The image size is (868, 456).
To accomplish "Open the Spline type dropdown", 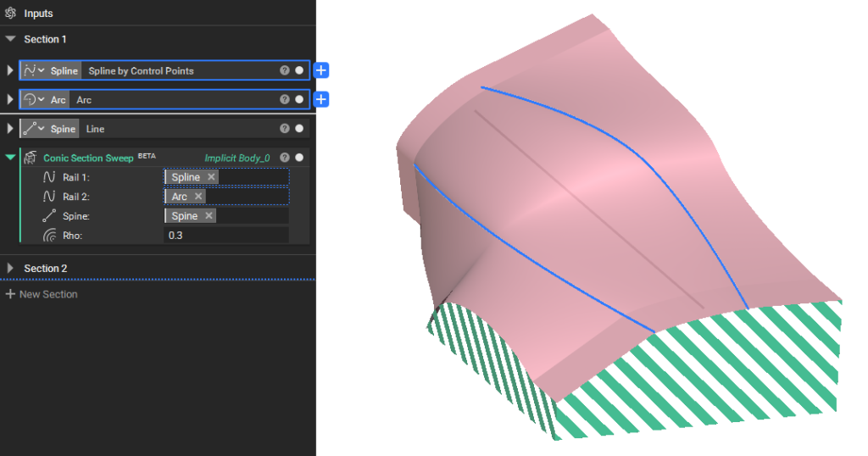I will (34, 71).
